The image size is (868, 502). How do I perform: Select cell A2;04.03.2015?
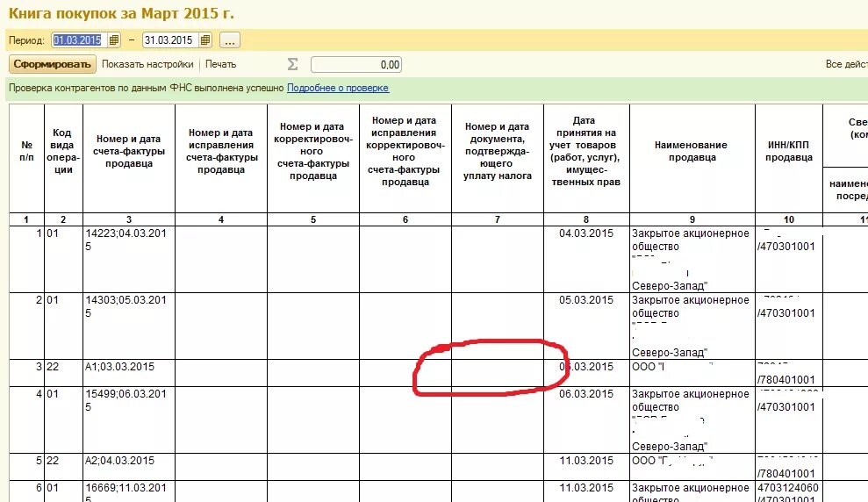click(128, 467)
